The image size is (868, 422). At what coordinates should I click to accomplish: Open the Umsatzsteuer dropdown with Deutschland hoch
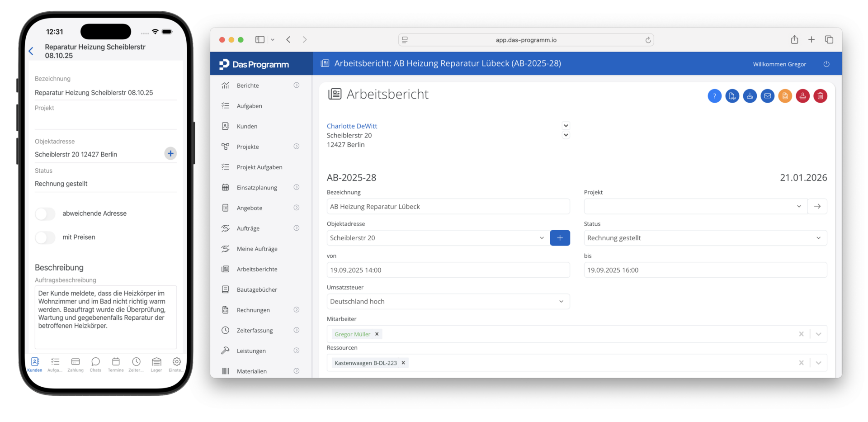coord(561,301)
